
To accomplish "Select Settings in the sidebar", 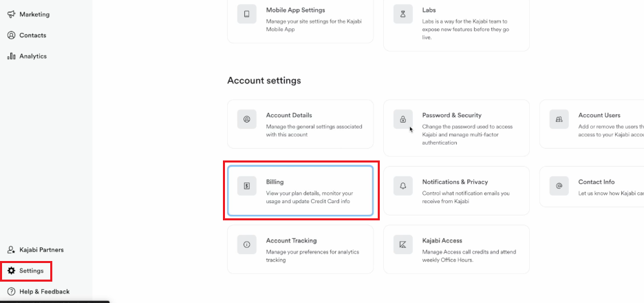I will [31, 271].
